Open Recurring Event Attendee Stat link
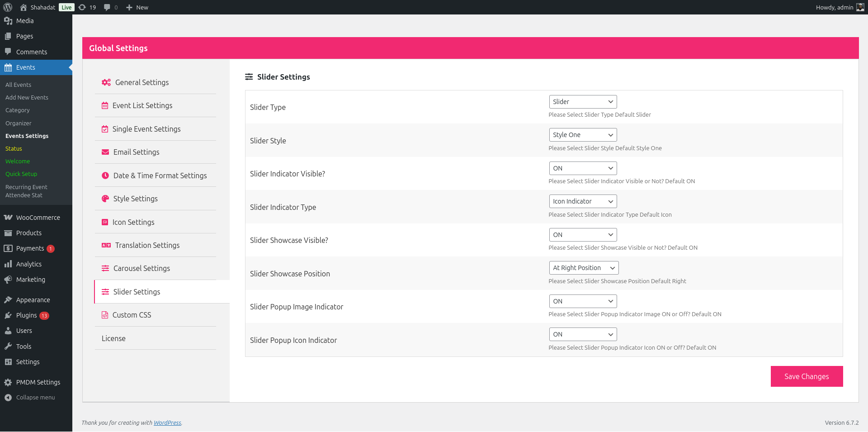Viewport: 868px width, 432px height. (x=26, y=191)
